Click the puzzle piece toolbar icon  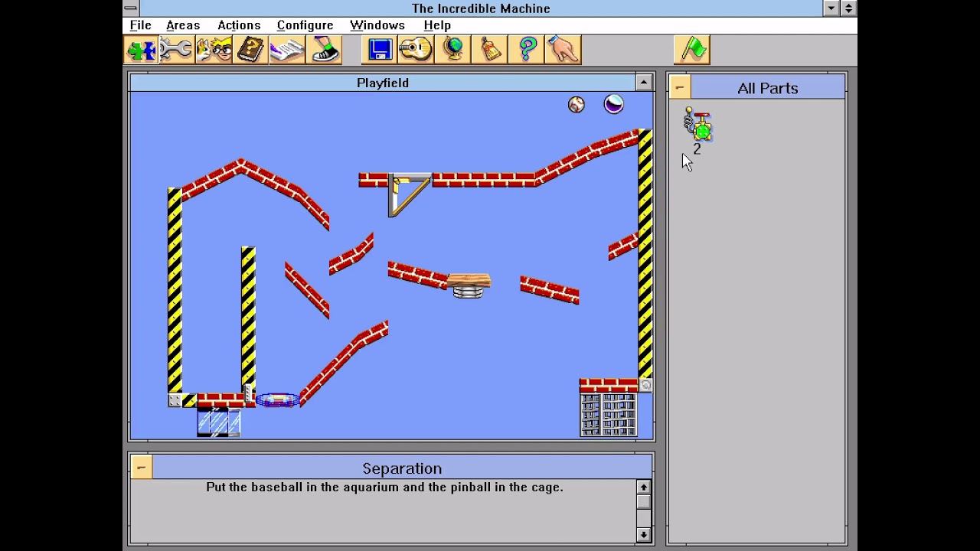(142, 50)
